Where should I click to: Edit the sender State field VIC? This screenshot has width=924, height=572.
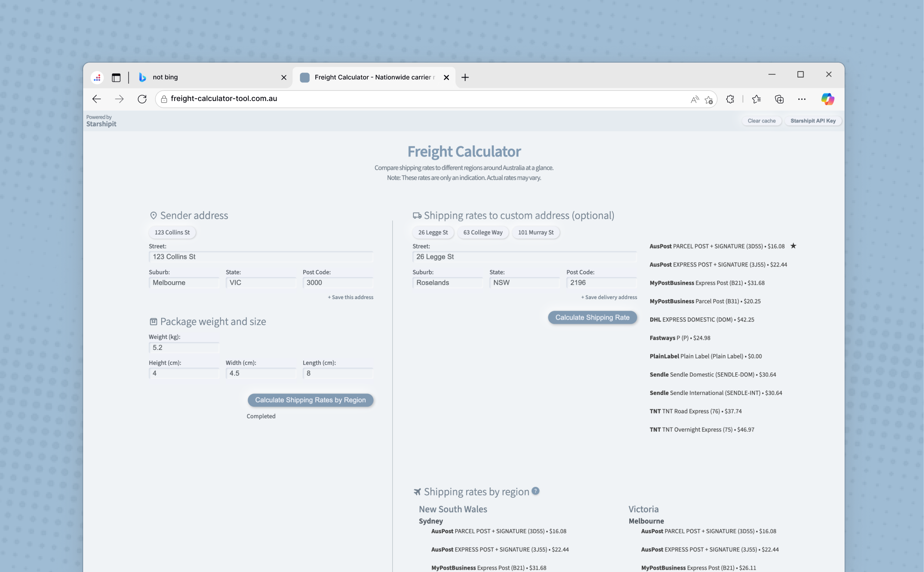pos(261,283)
